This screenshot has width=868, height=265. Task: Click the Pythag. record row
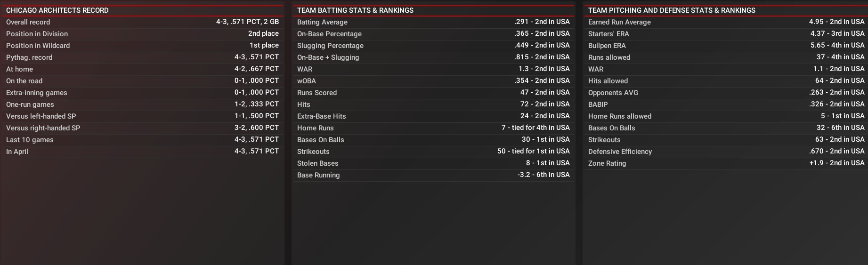(142, 57)
